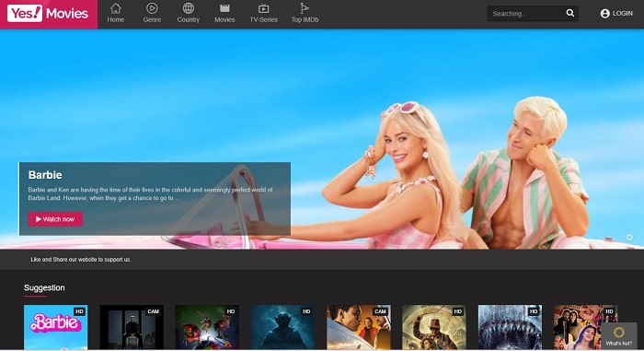Click the Yes! Movies logo
Image resolution: width=644 pixels, height=351 pixels.
point(48,14)
